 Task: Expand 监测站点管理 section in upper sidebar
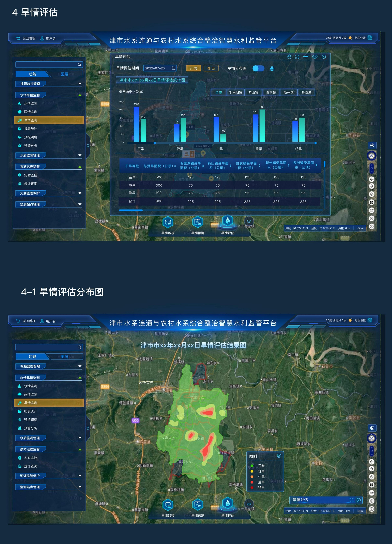[x=80, y=204]
